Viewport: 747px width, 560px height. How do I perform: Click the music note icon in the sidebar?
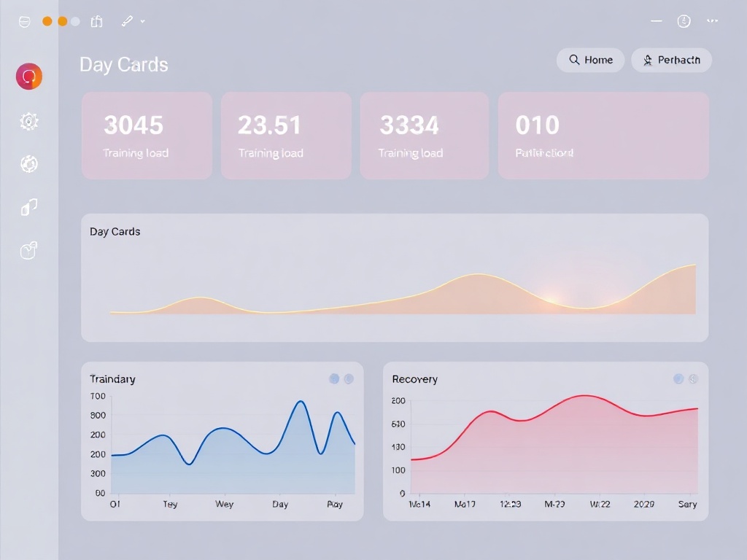[x=29, y=207]
